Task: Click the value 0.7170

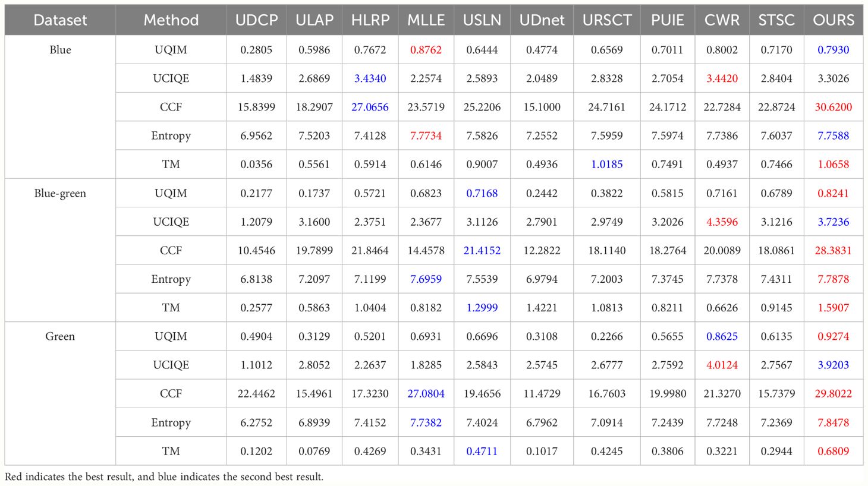Action: pyautogui.click(x=776, y=50)
